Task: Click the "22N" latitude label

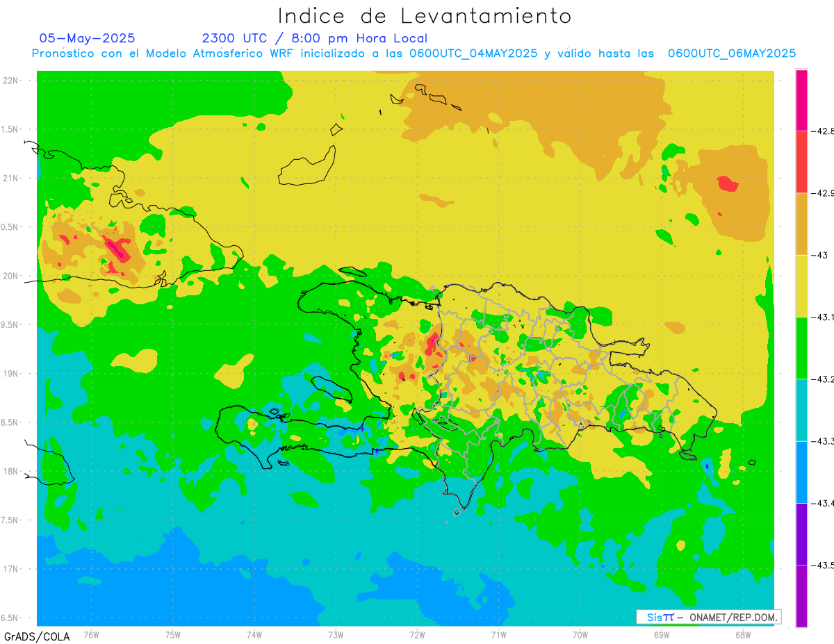Action: coord(10,81)
